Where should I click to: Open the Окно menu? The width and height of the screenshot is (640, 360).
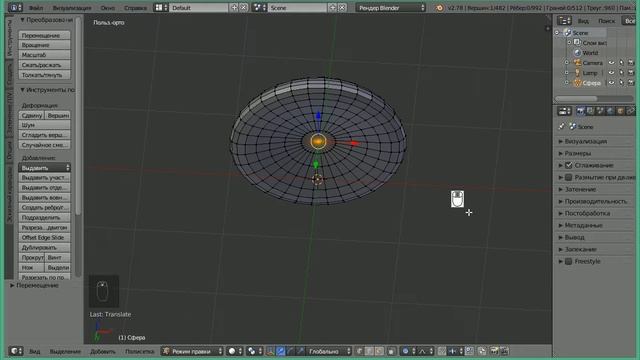pyautogui.click(x=108, y=8)
